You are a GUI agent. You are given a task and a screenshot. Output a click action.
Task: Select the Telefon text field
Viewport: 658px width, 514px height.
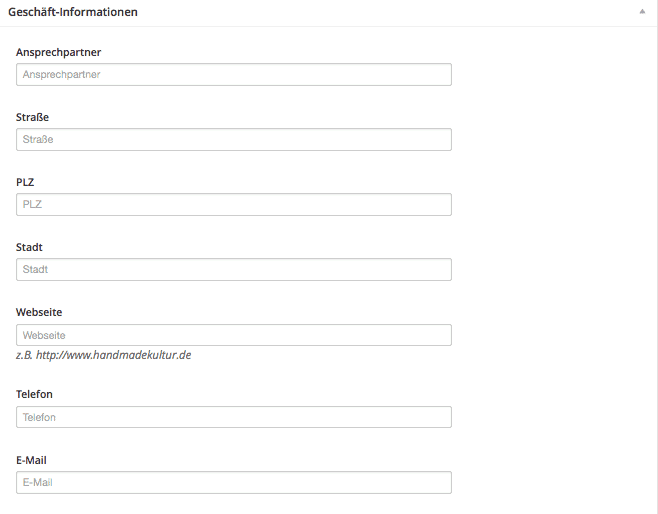pos(233,417)
